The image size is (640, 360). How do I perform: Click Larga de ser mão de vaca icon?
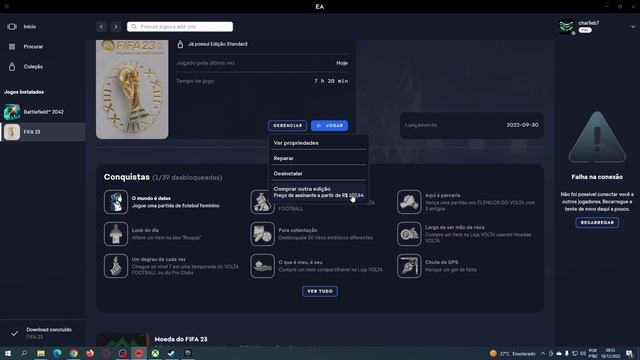point(409,234)
